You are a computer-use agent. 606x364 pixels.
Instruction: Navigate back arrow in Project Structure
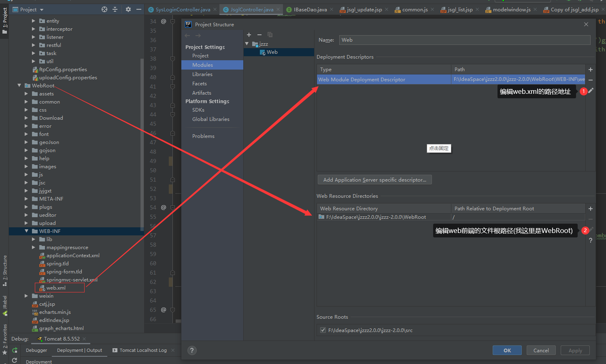(187, 36)
